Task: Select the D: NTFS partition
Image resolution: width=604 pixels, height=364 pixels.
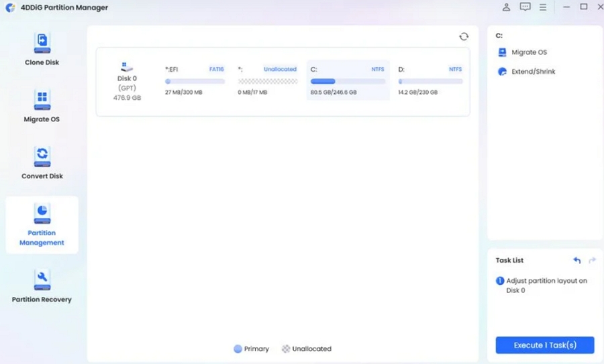Action: click(430, 80)
